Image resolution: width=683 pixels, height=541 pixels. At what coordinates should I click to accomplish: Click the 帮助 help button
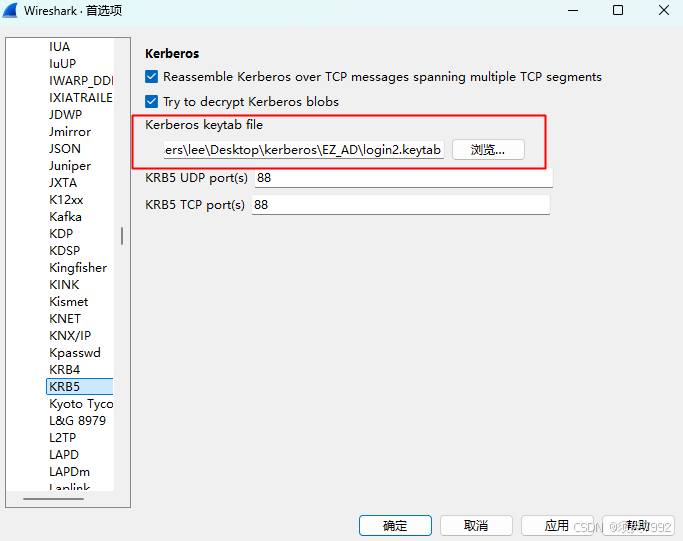[x=638, y=526]
